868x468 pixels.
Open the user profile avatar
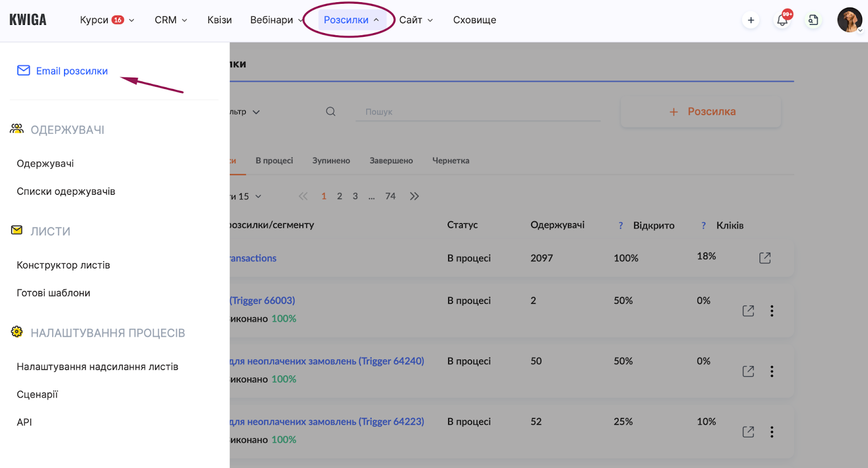(x=849, y=20)
